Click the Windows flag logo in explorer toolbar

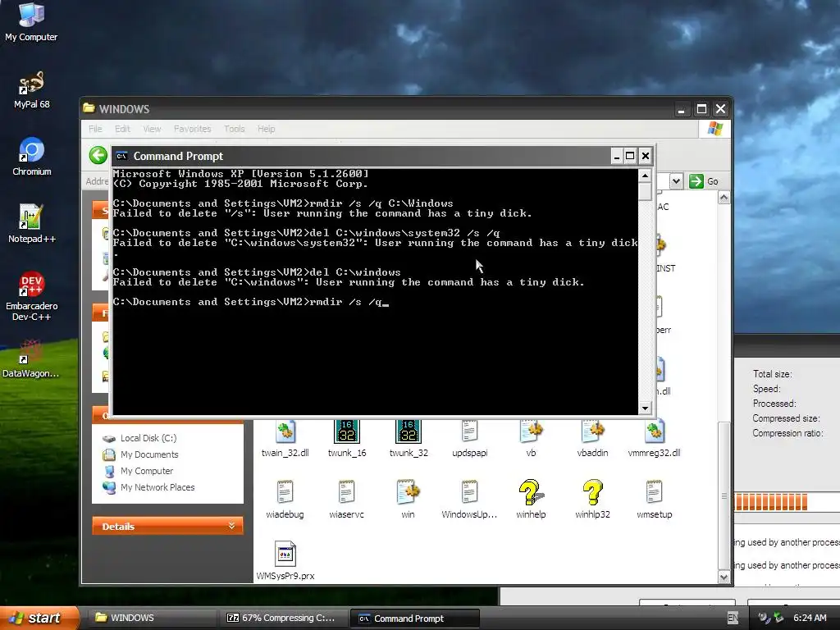[715, 129]
